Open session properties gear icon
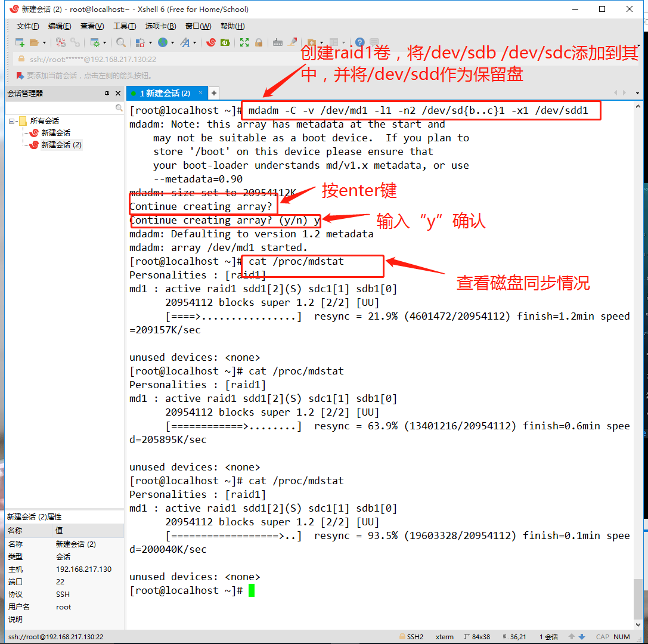This screenshot has width=648, height=644. 95,42
